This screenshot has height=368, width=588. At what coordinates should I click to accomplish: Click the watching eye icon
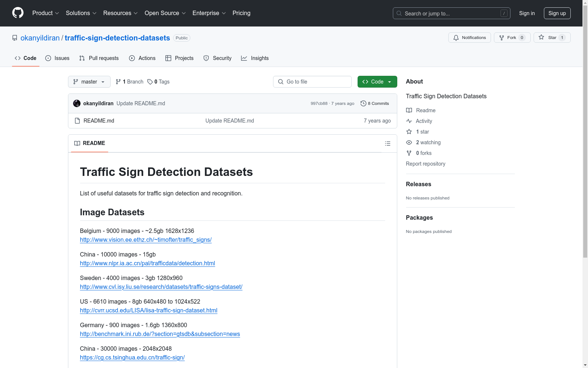409,142
